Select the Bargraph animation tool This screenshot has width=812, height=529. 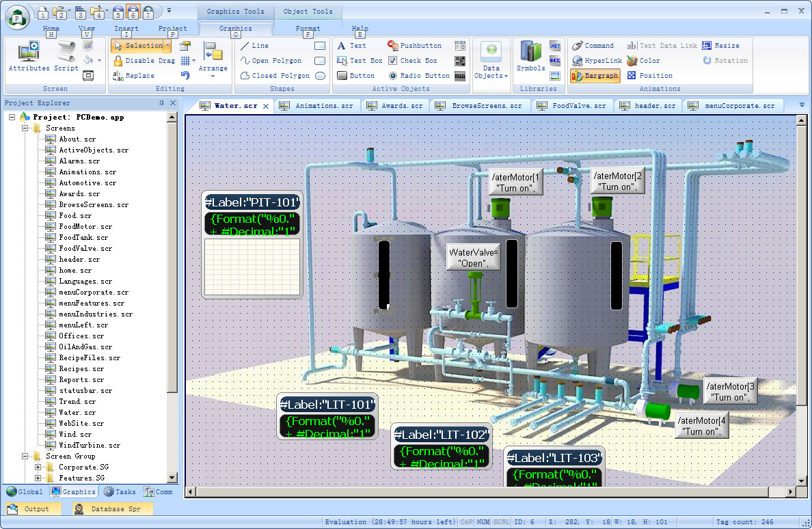(595, 76)
